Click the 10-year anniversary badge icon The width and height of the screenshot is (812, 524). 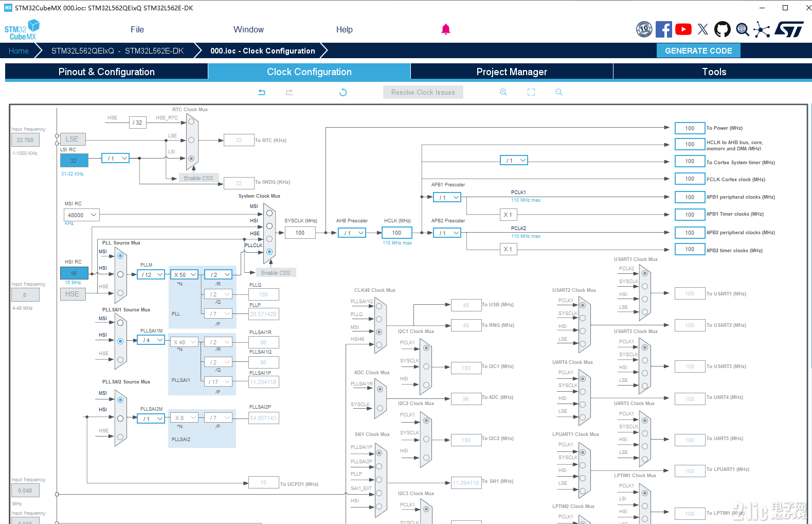644,29
